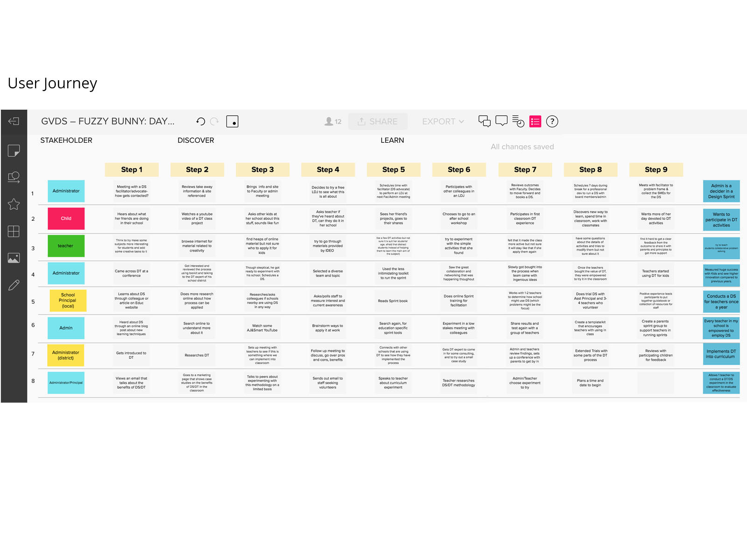Click the GVDS Fuzzy Bunny board title

(107, 121)
